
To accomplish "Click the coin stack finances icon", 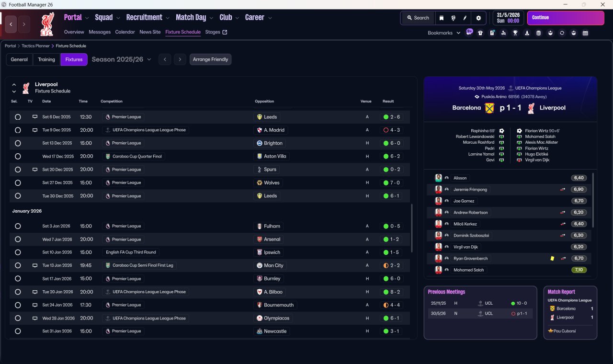I will pyautogui.click(x=539, y=33).
